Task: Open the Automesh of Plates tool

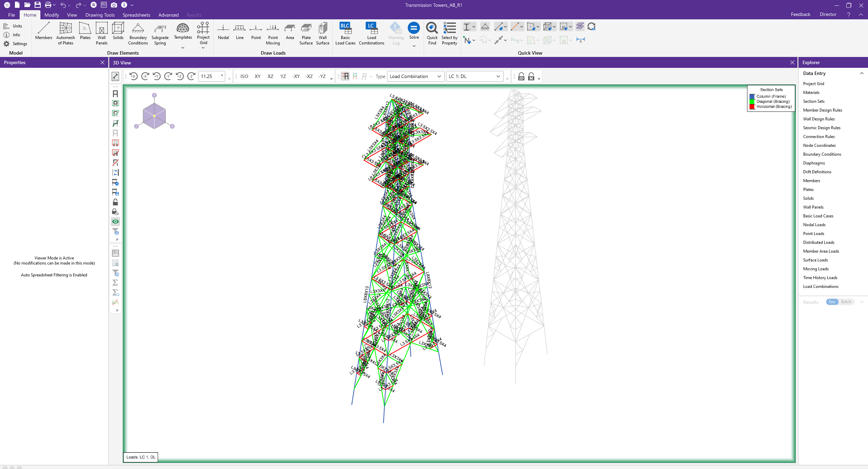Action: coord(65,33)
